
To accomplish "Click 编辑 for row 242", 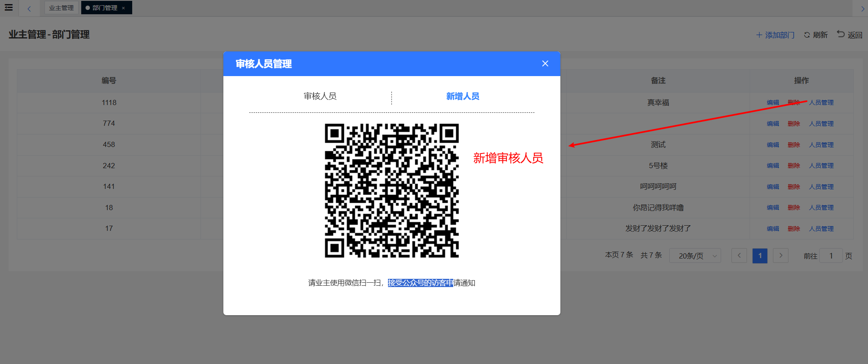I will click(773, 166).
